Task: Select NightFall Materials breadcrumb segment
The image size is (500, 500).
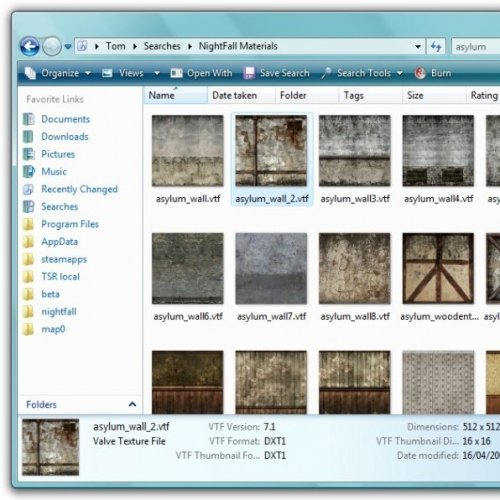Action: [x=238, y=46]
